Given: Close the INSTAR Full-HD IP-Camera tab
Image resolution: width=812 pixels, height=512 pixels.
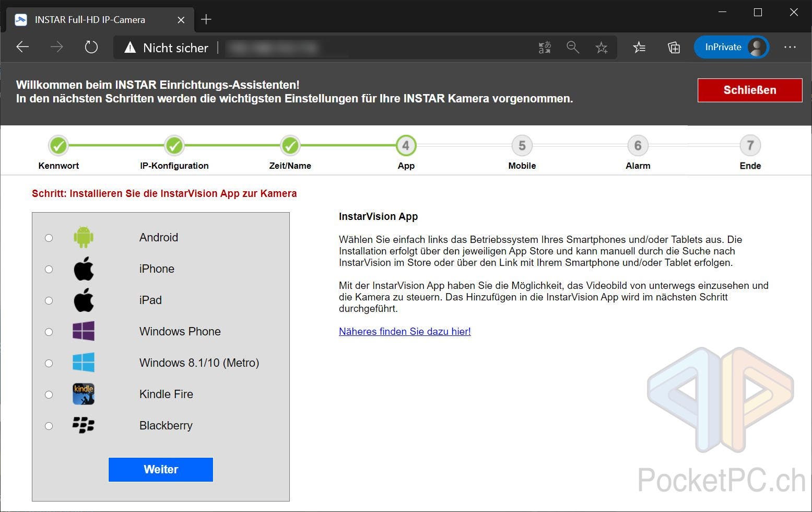Looking at the screenshot, I should pyautogui.click(x=181, y=20).
